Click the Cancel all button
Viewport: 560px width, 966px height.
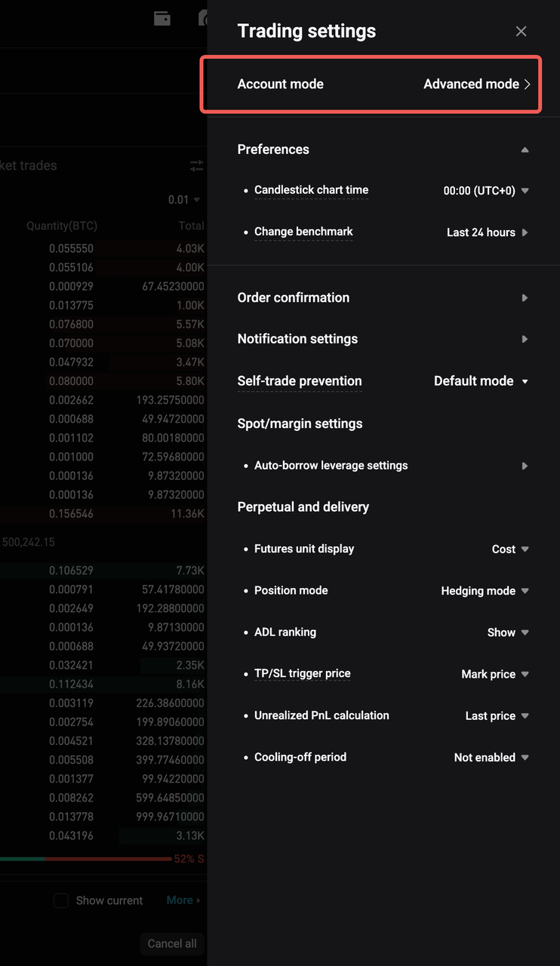click(x=171, y=943)
